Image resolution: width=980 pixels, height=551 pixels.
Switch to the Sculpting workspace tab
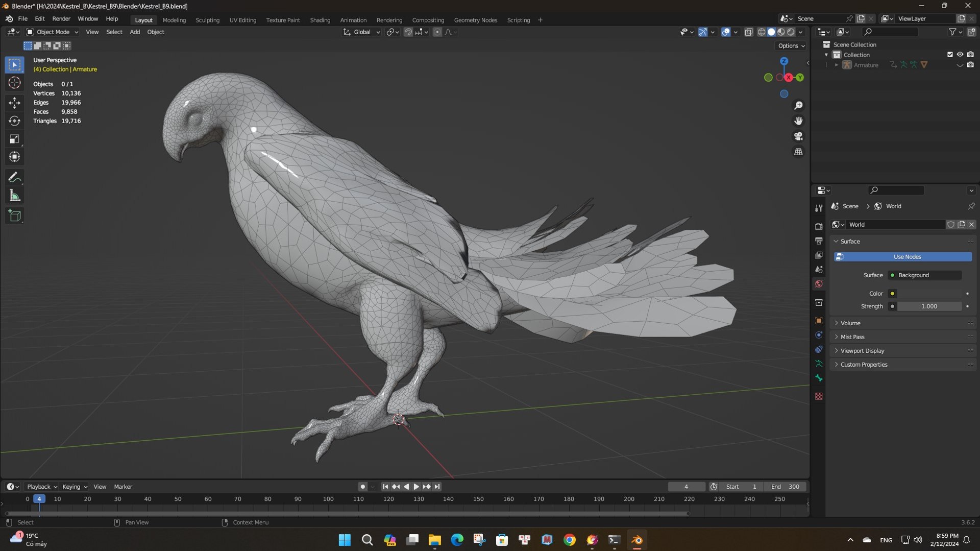point(207,20)
